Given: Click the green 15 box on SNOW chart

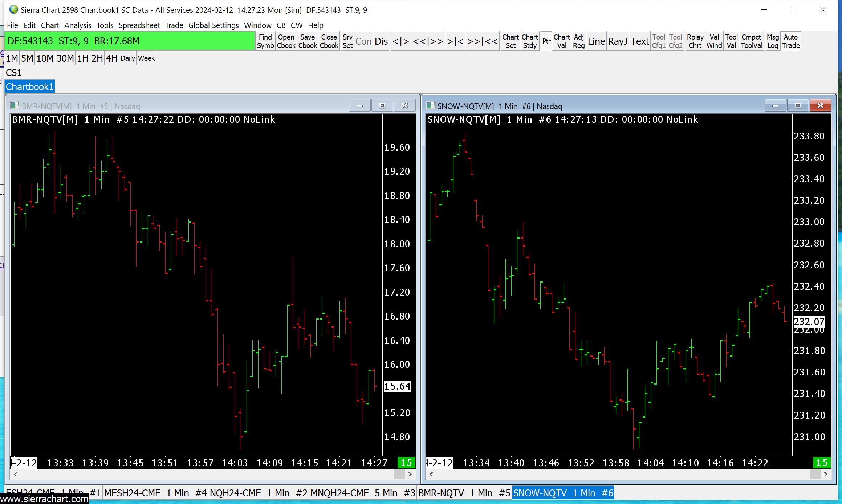Looking at the screenshot, I should (x=822, y=463).
